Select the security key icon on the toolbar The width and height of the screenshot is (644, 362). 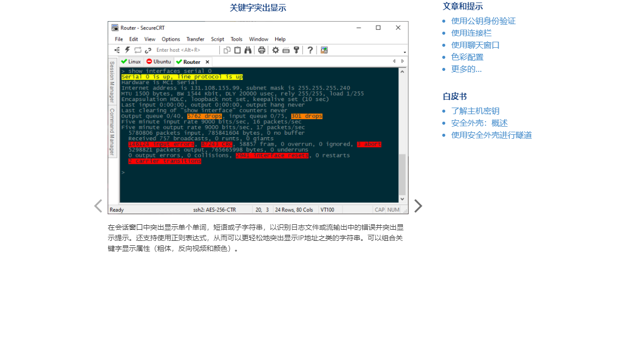296,50
